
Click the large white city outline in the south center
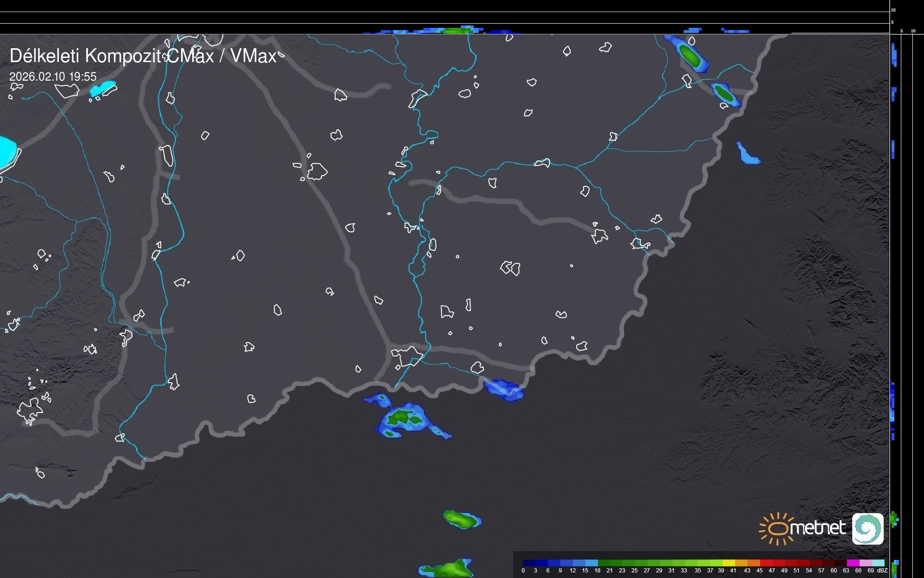tap(407, 356)
